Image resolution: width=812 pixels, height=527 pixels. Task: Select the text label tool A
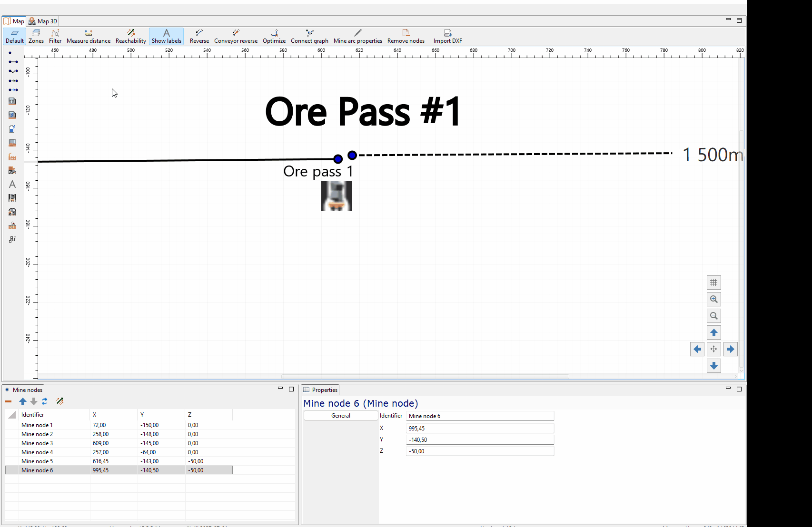tap(12, 184)
